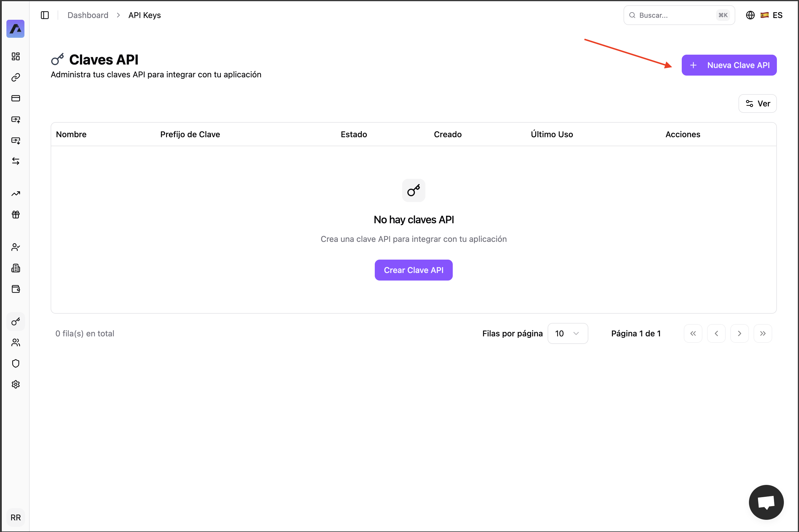The image size is (799, 532).
Task: Go to next page button
Action: 739,333
